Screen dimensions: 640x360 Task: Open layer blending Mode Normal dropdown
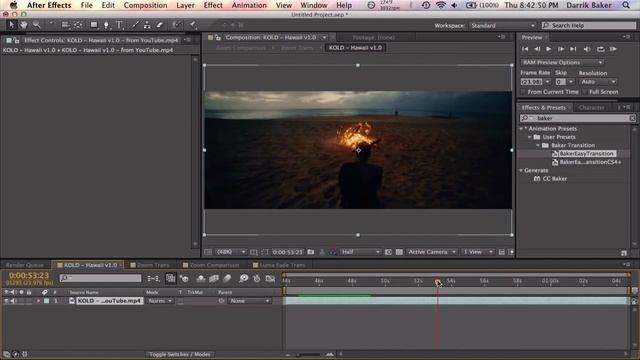point(159,301)
